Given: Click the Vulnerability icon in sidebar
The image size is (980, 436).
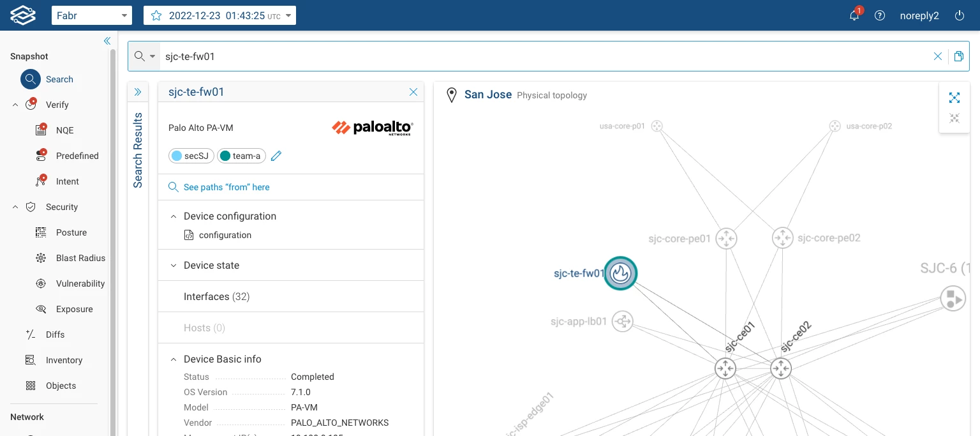Looking at the screenshot, I should [41, 283].
